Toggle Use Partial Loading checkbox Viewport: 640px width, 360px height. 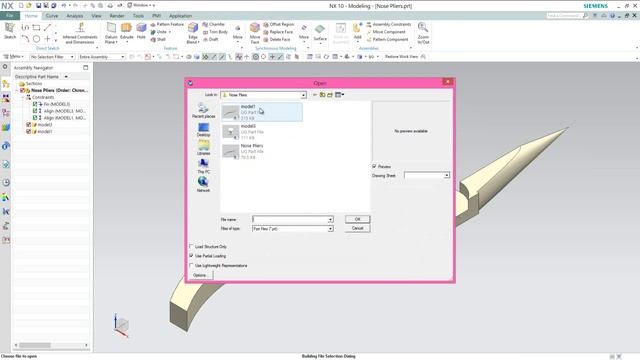point(191,256)
